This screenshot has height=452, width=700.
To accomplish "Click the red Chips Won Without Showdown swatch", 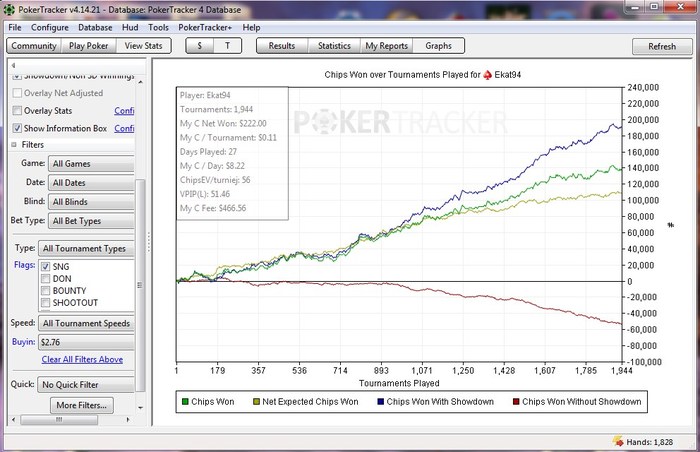I will tap(516, 402).
